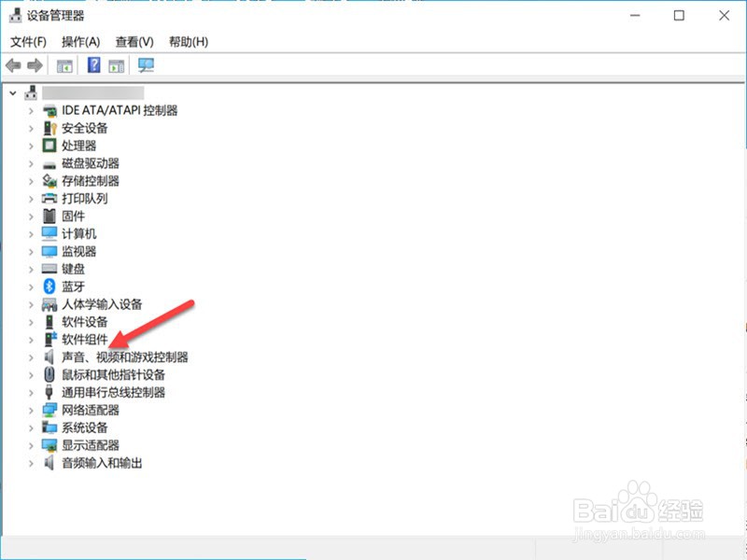Select the 软件设备 label
The width and height of the screenshot is (747, 560).
[x=85, y=322]
